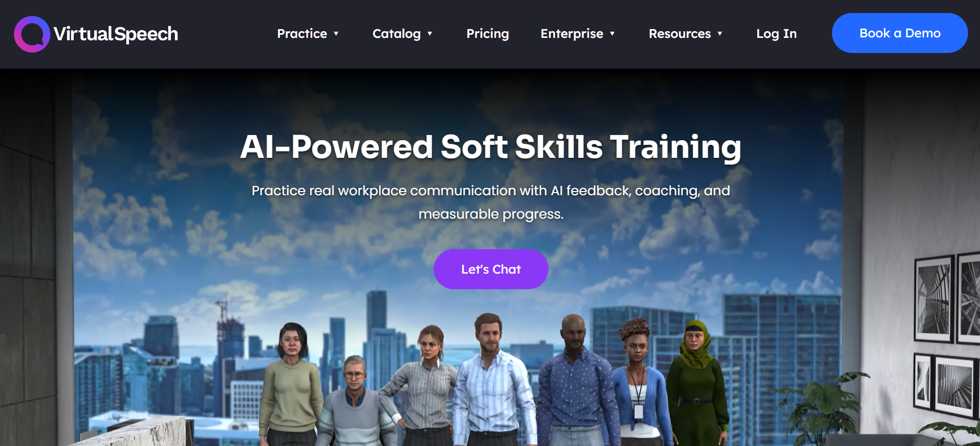Screen dimensions: 980x446
Task: Select the avatar wearing the green hijab
Action: [697, 382]
